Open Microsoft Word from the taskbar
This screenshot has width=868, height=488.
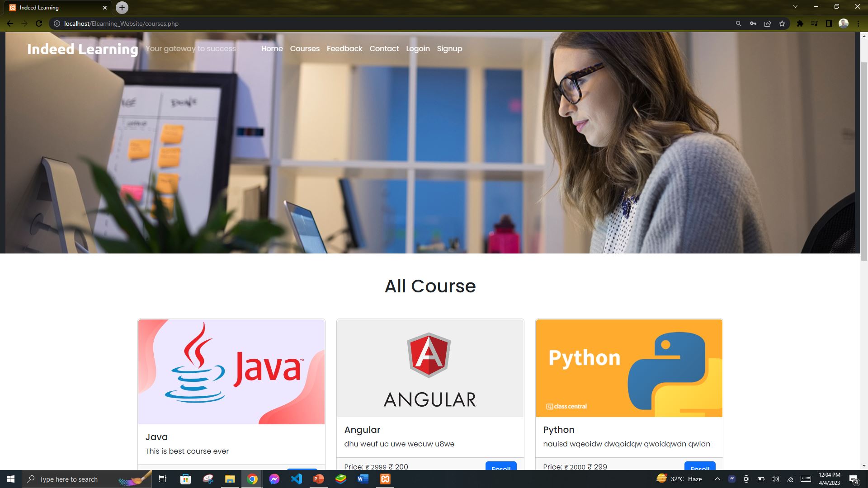pyautogui.click(x=363, y=479)
